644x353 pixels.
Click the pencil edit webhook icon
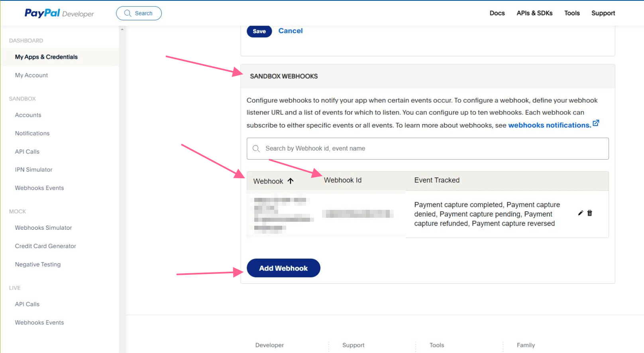[581, 213]
